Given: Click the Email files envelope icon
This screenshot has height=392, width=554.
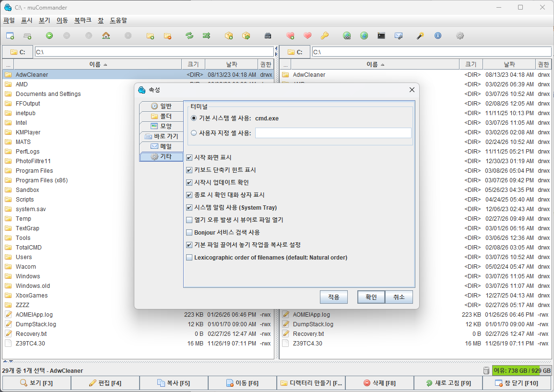Looking at the screenshot, I should pos(399,36).
